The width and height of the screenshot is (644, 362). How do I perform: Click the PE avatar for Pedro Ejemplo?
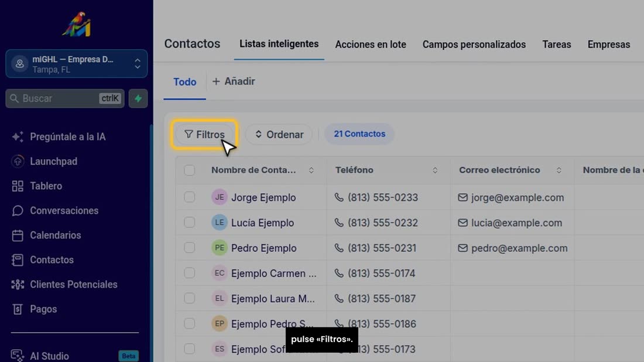pyautogui.click(x=220, y=248)
